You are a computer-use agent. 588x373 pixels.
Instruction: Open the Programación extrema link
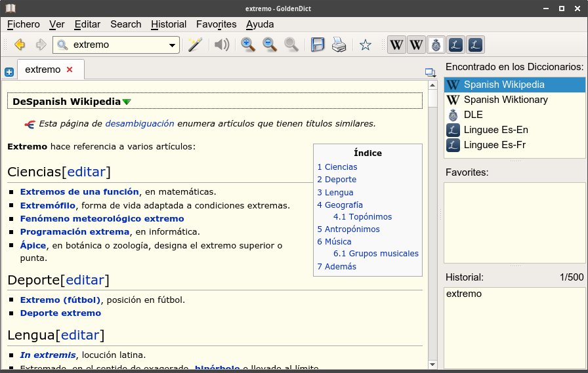75,232
